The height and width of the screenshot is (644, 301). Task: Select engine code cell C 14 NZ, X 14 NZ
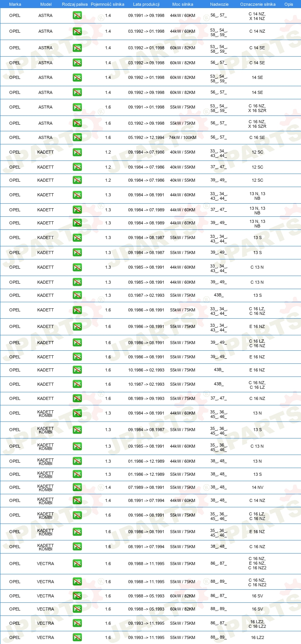pyautogui.click(x=257, y=16)
